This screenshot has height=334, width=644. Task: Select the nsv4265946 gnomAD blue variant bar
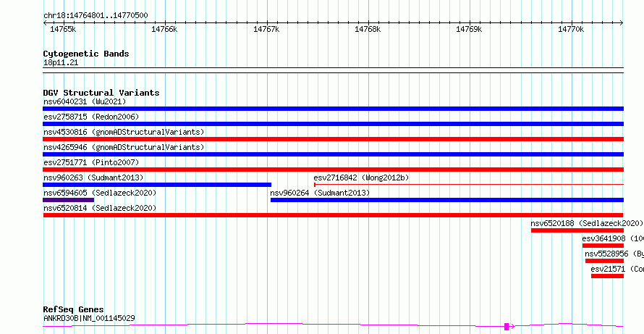(333, 154)
